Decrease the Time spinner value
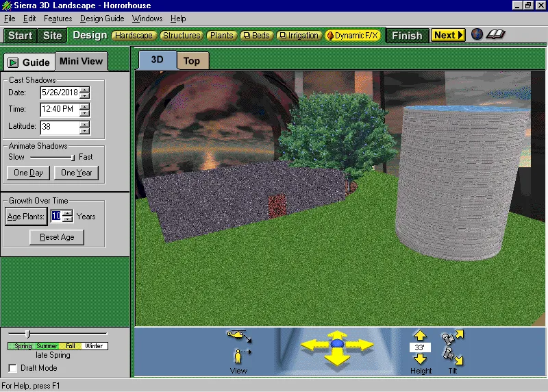The width and height of the screenshot is (548, 392). [x=84, y=112]
